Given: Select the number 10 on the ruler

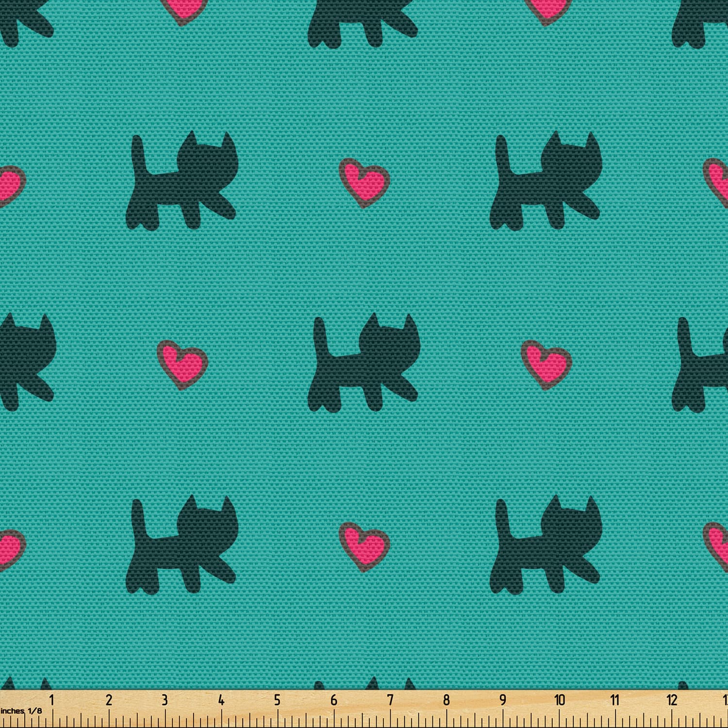Looking at the screenshot, I should coord(560,700).
